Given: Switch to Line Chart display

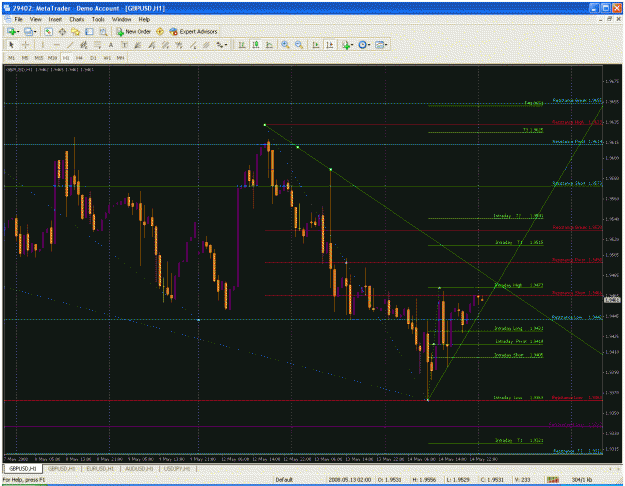Looking at the screenshot, I should [269, 45].
